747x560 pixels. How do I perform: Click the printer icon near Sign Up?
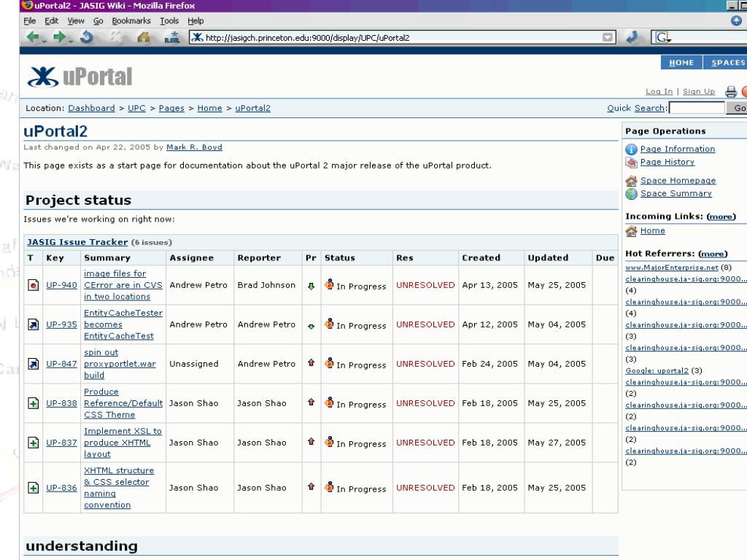pos(731,91)
